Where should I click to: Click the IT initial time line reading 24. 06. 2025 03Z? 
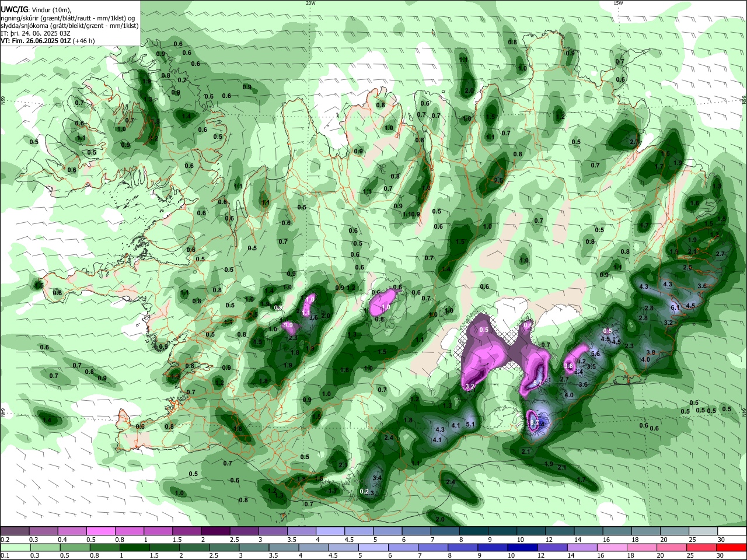click(x=36, y=33)
